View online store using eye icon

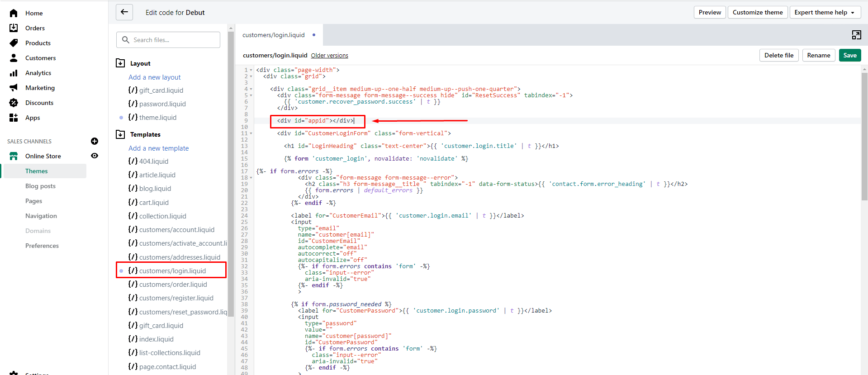tap(95, 156)
